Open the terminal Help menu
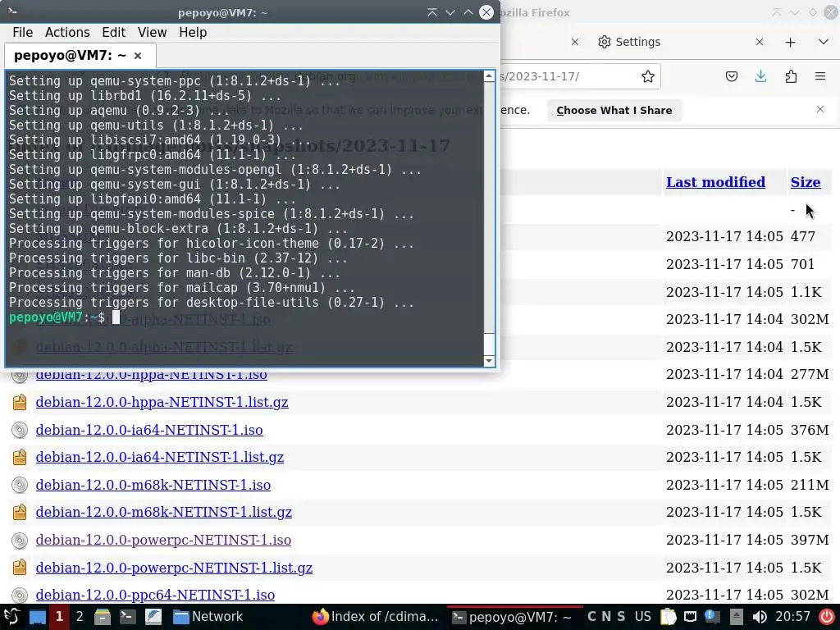This screenshot has width=840, height=630. [x=193, y=33]
